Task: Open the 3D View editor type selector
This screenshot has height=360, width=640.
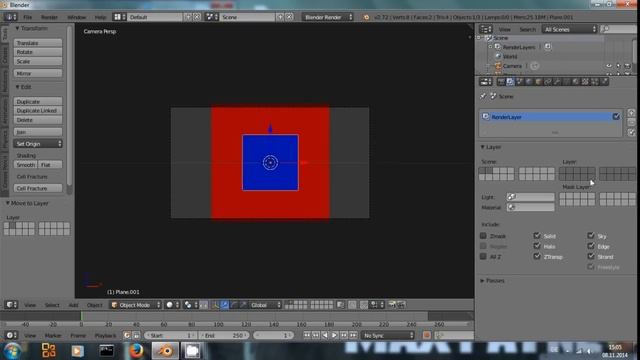Action: point(11,305)
